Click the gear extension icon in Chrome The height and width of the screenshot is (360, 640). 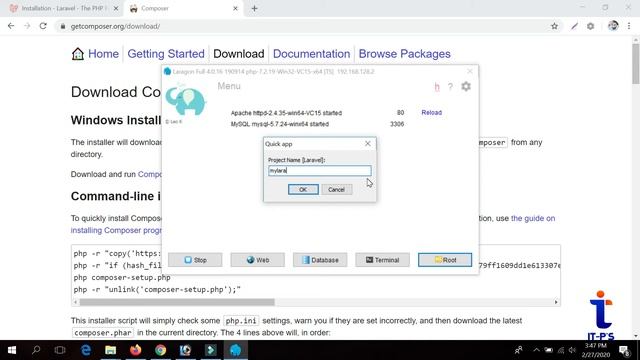[x=590, y=26]
